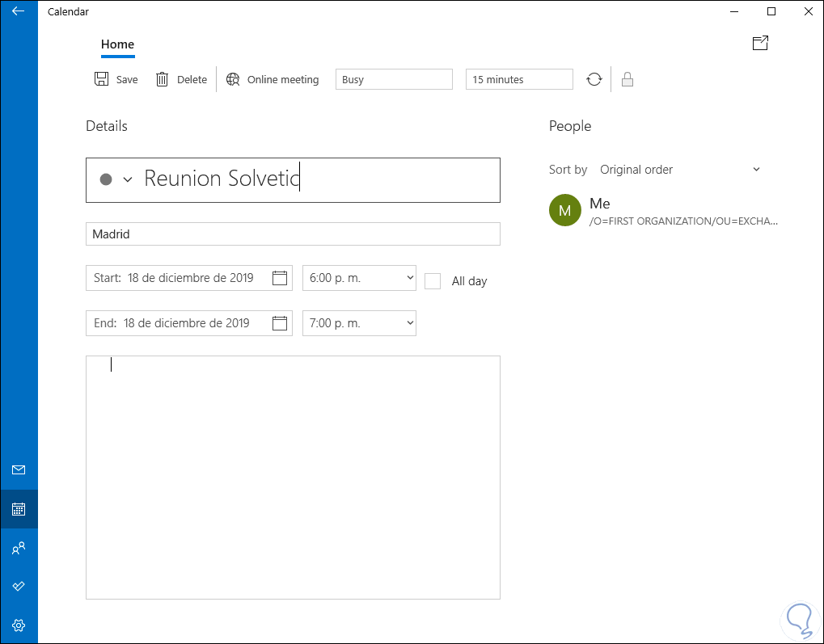Click the recurrence repeat icon
This screenshot has height=644, width=824.
coord(594,79)
